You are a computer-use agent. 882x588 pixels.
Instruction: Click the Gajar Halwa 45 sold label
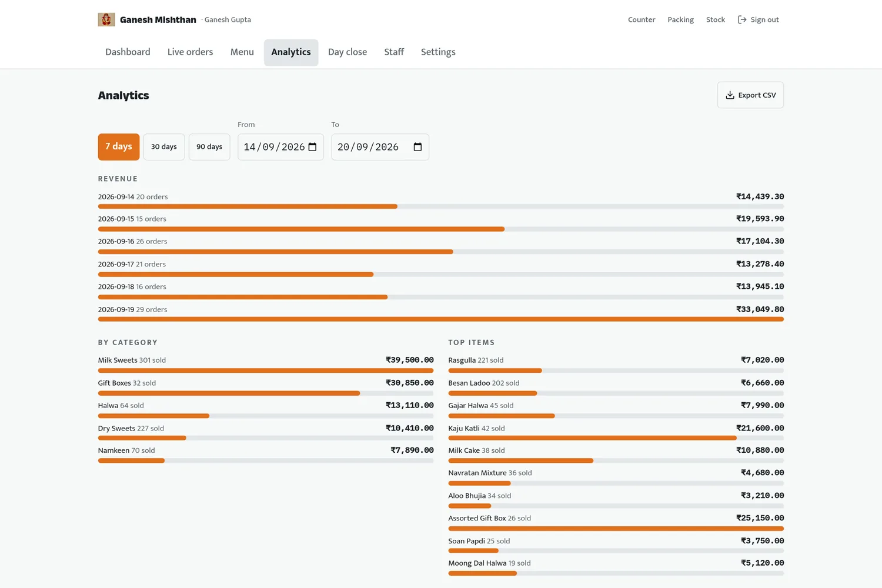pos(481,406)
